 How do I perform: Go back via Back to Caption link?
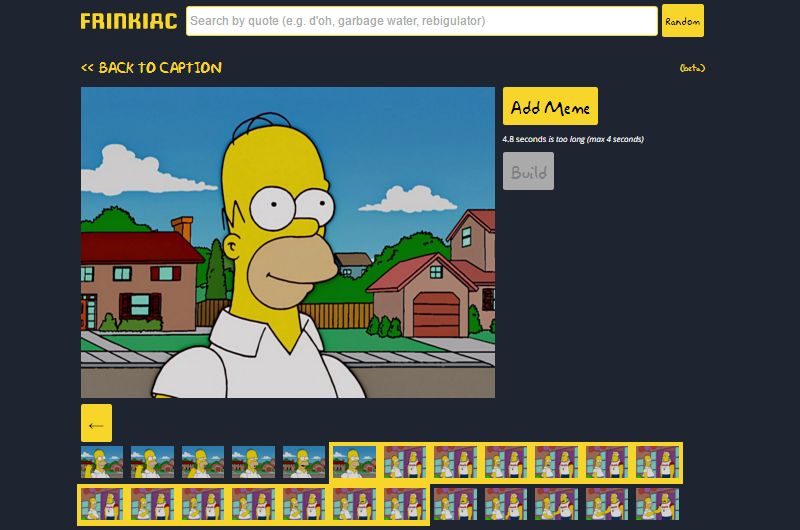(151, 68)
